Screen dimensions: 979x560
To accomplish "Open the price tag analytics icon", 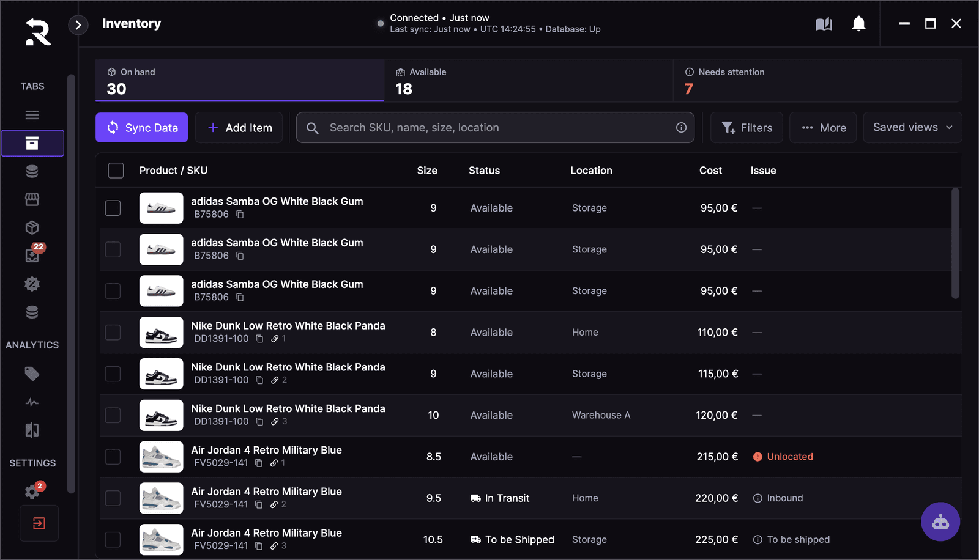I will (32, 374).
